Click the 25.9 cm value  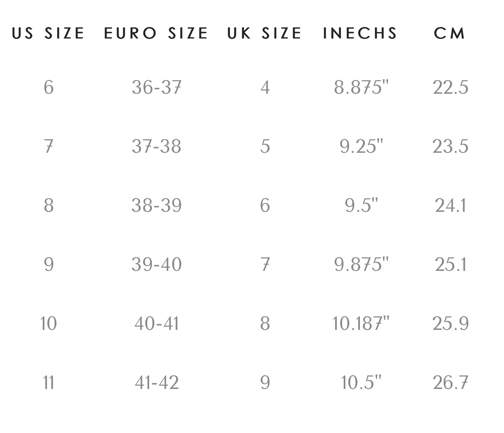point(451,324)
